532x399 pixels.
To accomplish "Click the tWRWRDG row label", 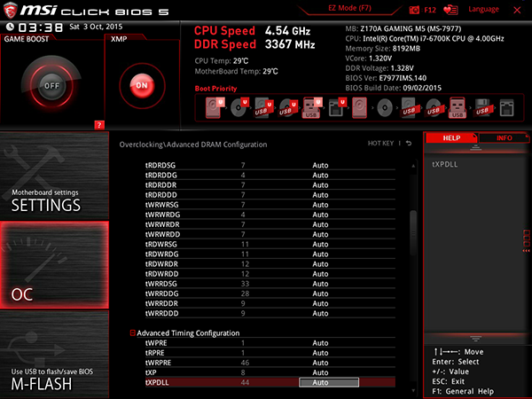I will (163, 215).
